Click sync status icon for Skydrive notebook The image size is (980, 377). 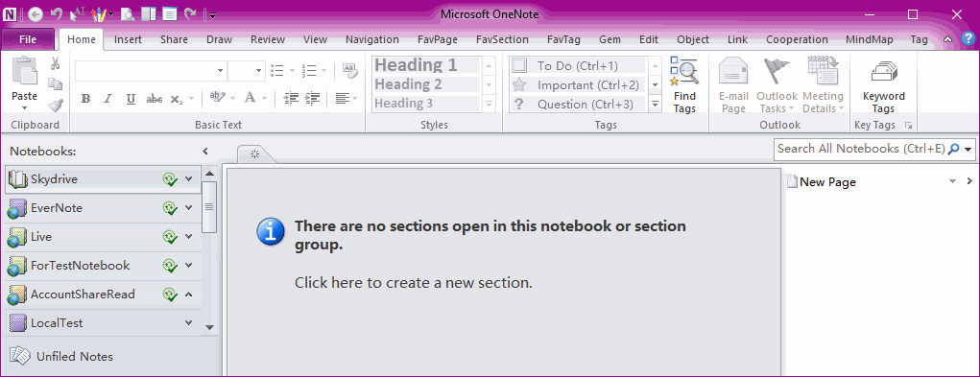[x=169, y=179]
